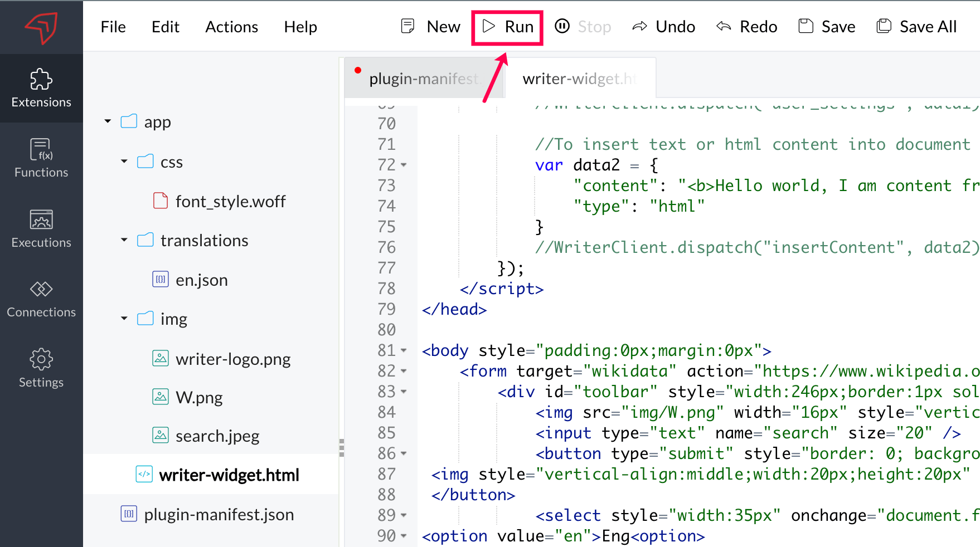Collapse the translations folder
The width and height of the screenshot is (980, 547).
tap(124, 240)
